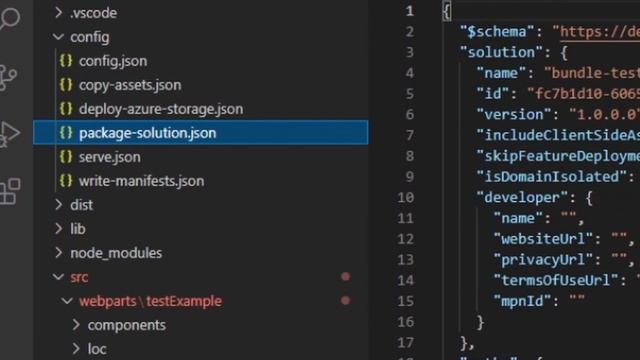Collapse the config folder chevron

[x=58, y=37]
